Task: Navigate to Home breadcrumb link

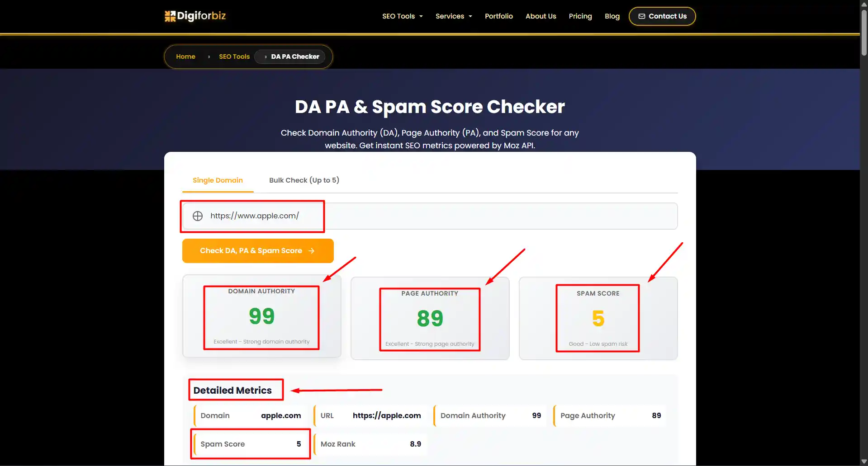Action: (185, 56)
